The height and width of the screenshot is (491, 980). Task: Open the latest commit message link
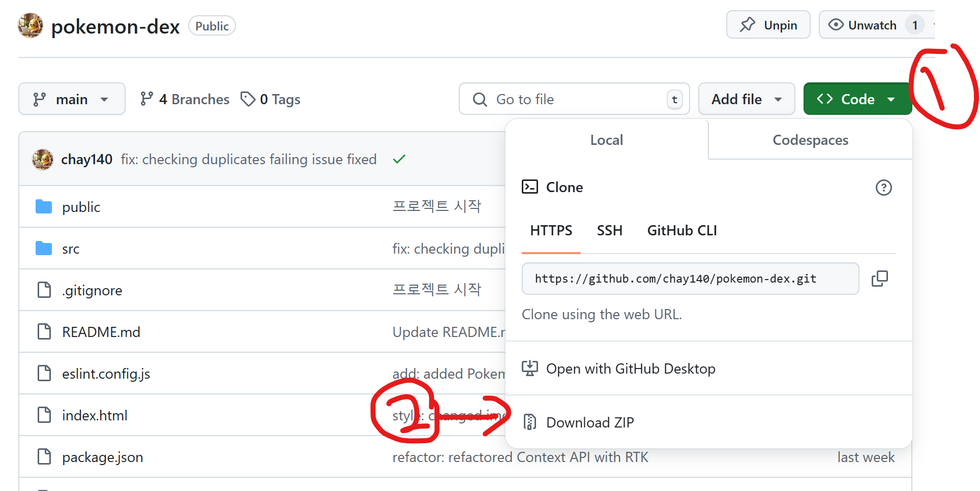(249, 159)
